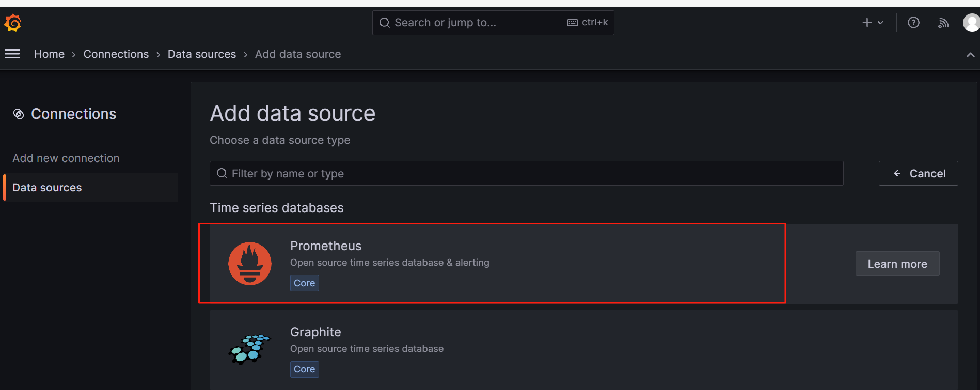Click the magnifier icon in filter field

222,173
